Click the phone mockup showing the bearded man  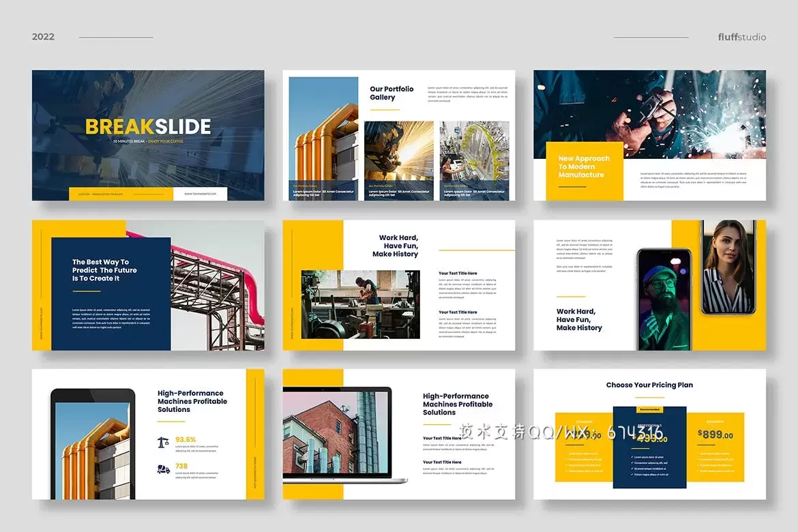(x=664, y=299)
